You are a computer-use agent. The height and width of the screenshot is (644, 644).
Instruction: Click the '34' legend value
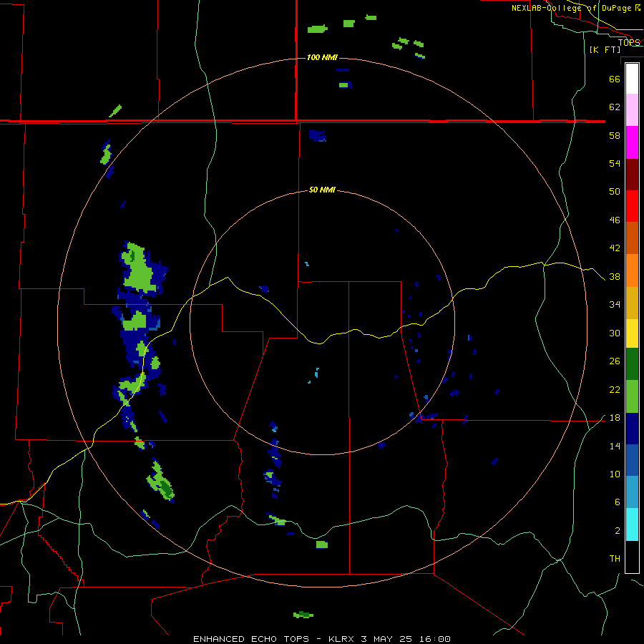pyautogui.click(x=615, y=305)
